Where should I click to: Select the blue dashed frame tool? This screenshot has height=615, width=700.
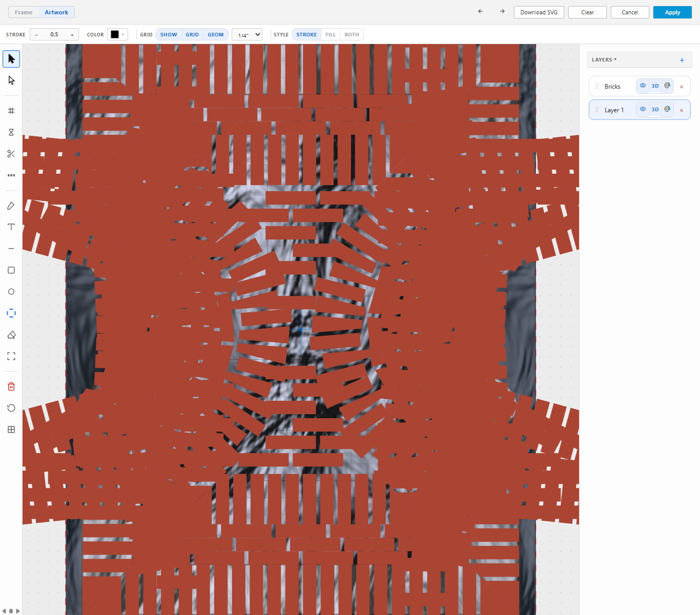tap(11, 313)
